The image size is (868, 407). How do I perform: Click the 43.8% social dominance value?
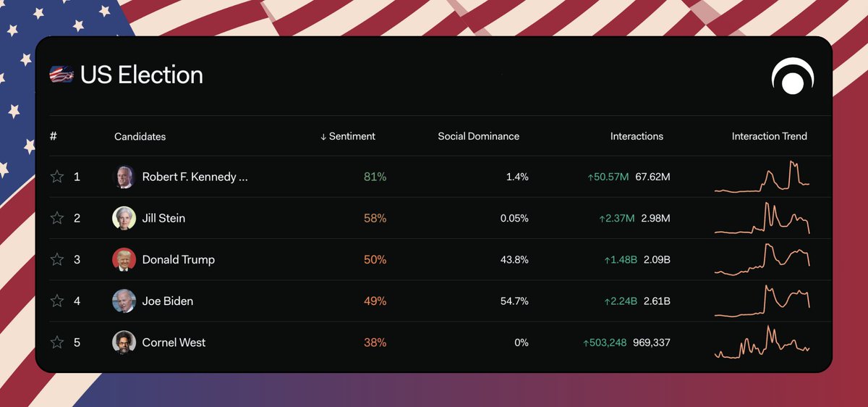514,259
